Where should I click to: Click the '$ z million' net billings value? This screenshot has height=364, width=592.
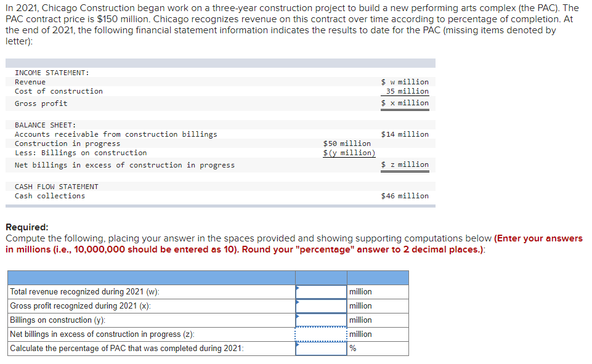coord(405,164)
